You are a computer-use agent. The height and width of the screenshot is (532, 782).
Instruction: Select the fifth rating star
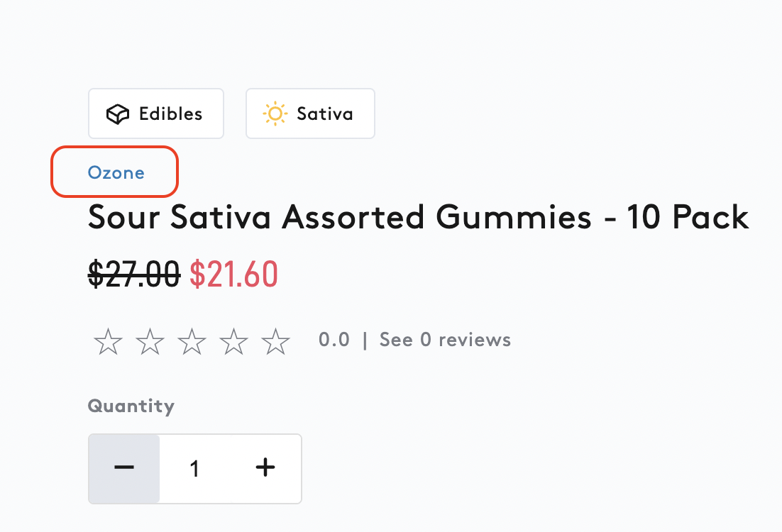click(276, 341)
